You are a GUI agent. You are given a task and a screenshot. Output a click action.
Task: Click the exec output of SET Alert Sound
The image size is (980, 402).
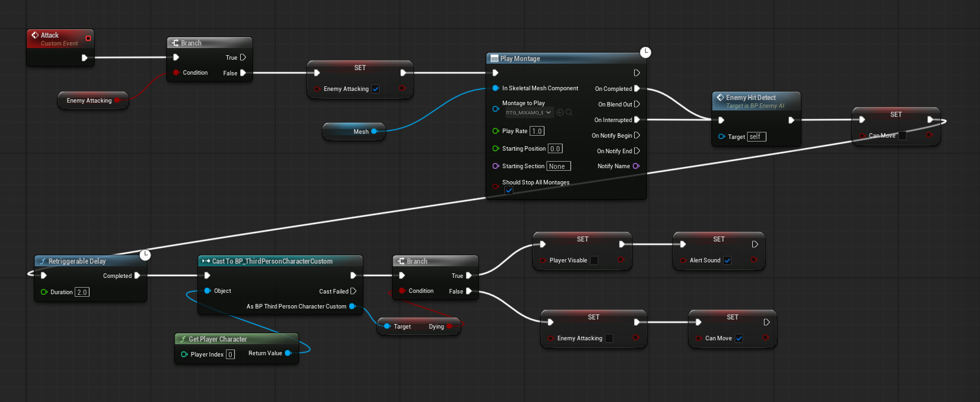pos(755,244)
